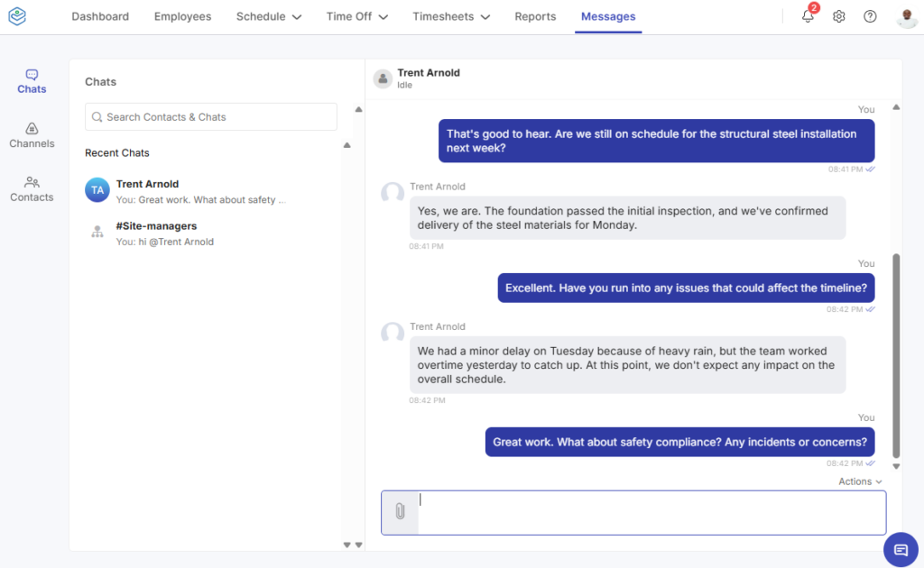Select Chats in the left sidebar
924x568 pixels.
(x=32, y=81)
